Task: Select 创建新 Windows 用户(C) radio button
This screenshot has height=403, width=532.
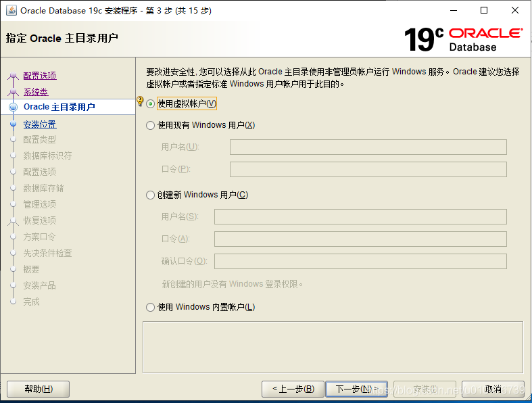Action: (150, 195)
